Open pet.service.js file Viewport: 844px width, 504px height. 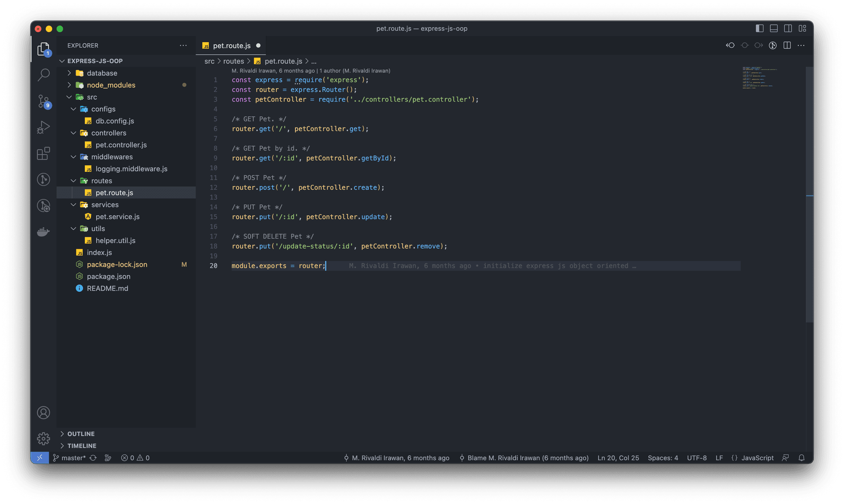click(117, 217)
